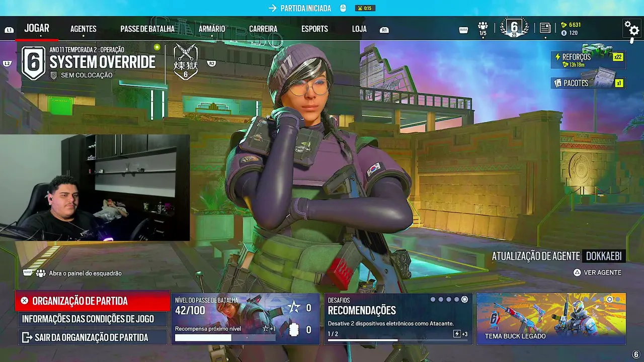
Task: Click the R6 Credits balance 120
Action: [570, 33]
